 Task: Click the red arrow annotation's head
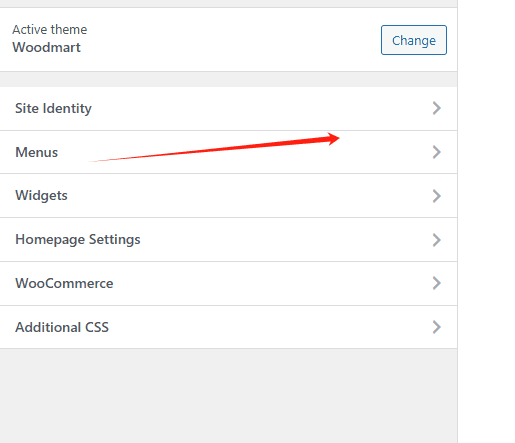(332, 139)
